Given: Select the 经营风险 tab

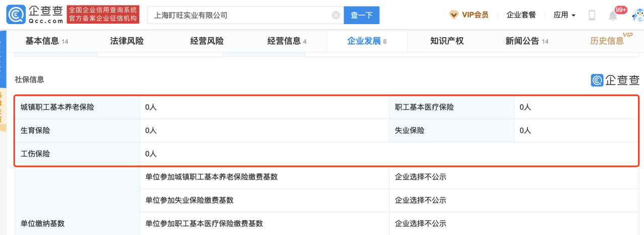Looking at the screenshot, I should point(207,41).
